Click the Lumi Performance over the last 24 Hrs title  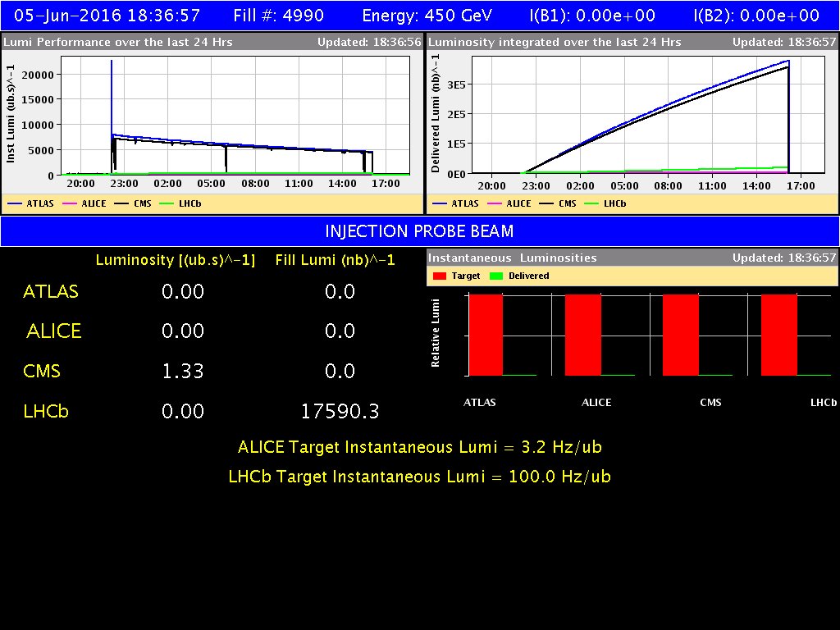pos(118,42)
